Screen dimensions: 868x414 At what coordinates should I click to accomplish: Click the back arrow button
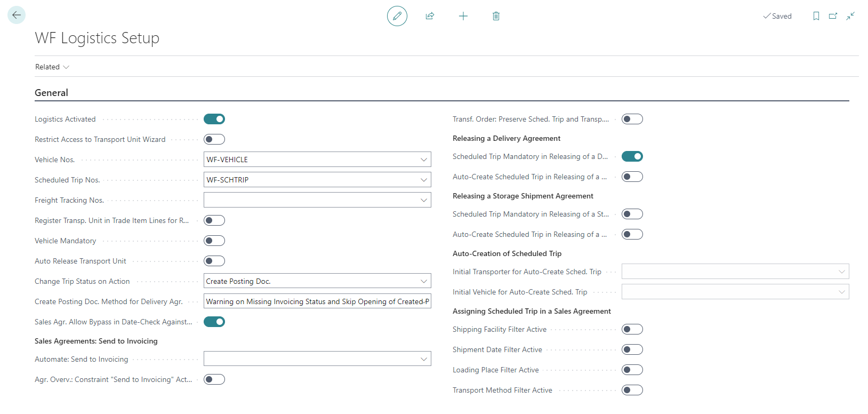tap(17, 15)
